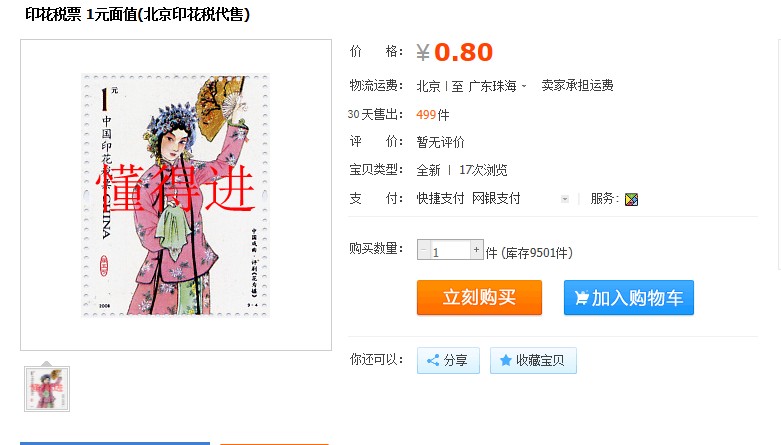Click the star icon on 收藏宝贝
The width and height of the screenshot is (781, 445).
506,360
